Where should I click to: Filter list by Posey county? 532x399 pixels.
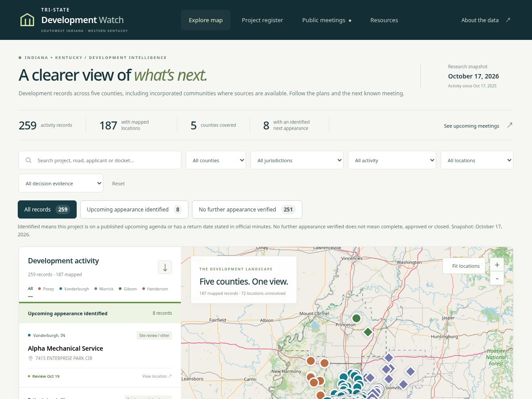pos(46,289)
